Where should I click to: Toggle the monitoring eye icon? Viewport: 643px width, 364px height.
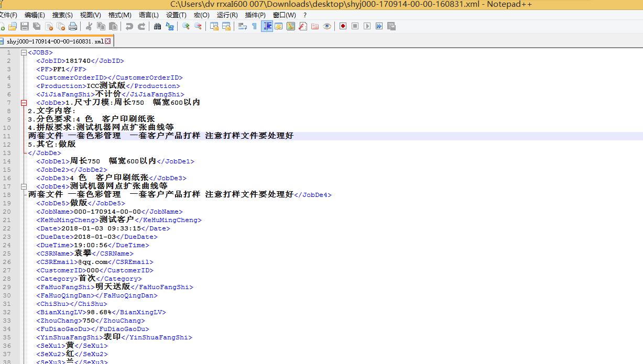click(x=327, y=26)
